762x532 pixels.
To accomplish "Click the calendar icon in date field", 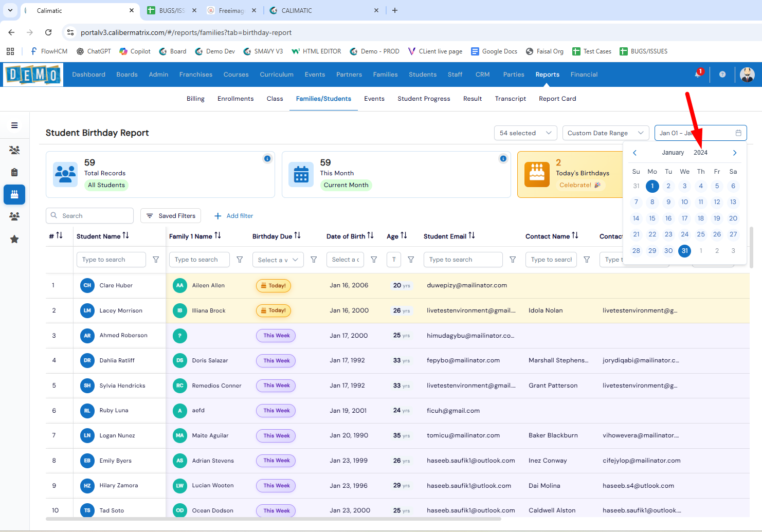I will [738, 133].
